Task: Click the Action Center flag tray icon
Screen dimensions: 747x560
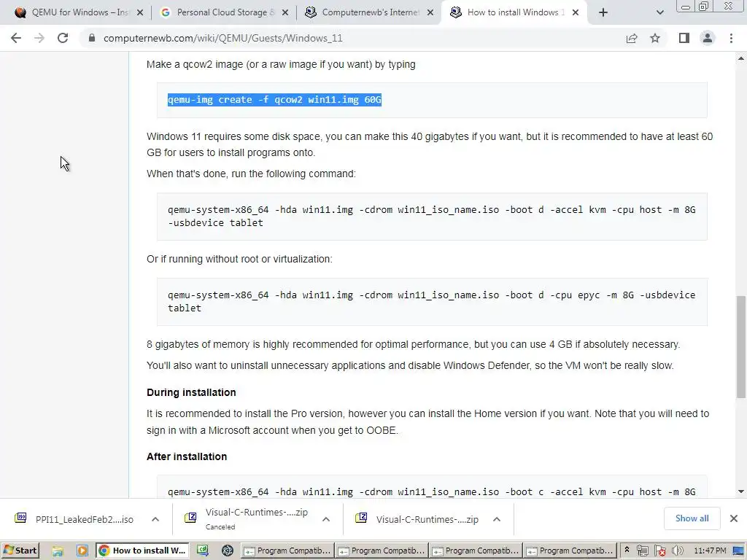Action: [x=659, y=551]
